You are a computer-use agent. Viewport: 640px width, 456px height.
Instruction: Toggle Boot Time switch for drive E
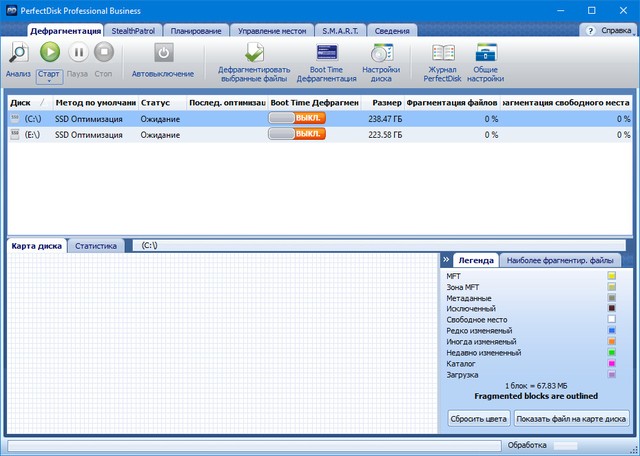click(297, 134)
